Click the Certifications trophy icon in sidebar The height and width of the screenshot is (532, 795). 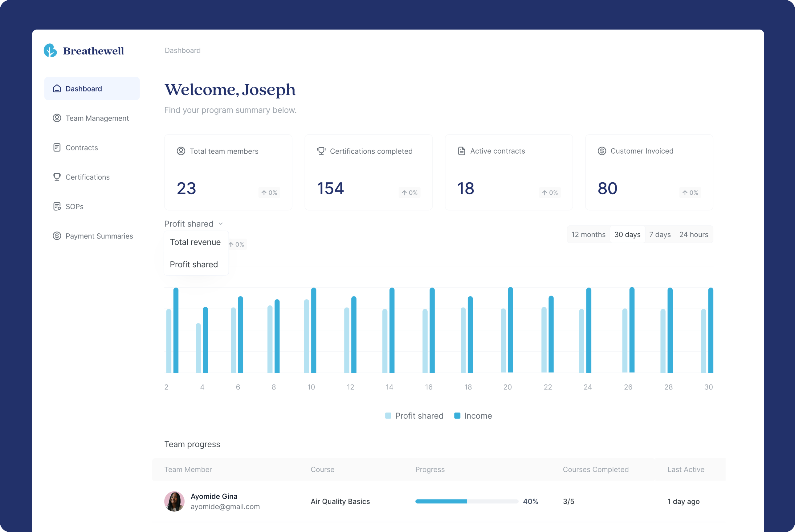[57, 177]
